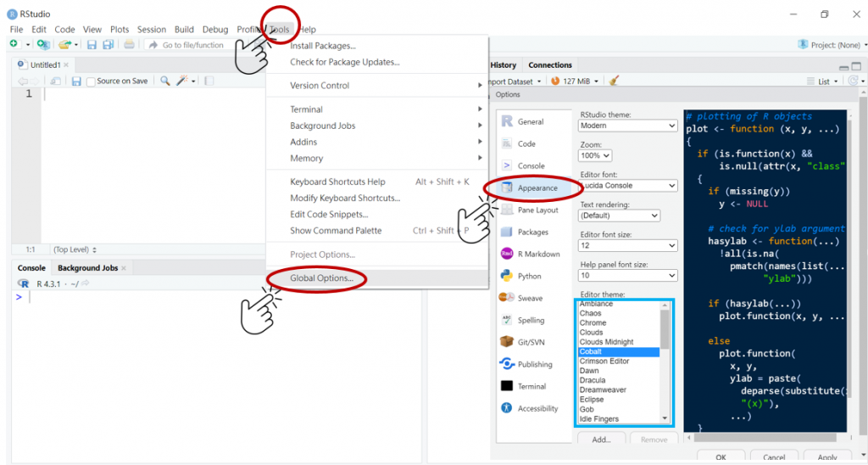Open the Editor font size dropdown
The width and height of the screenshot is (868, 465).
coord(628,245)
